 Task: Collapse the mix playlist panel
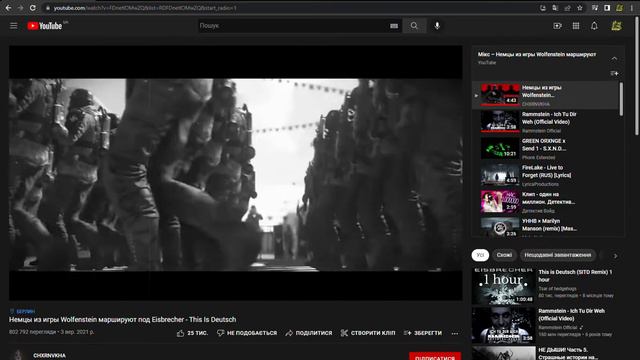click(x=614, y=58)
